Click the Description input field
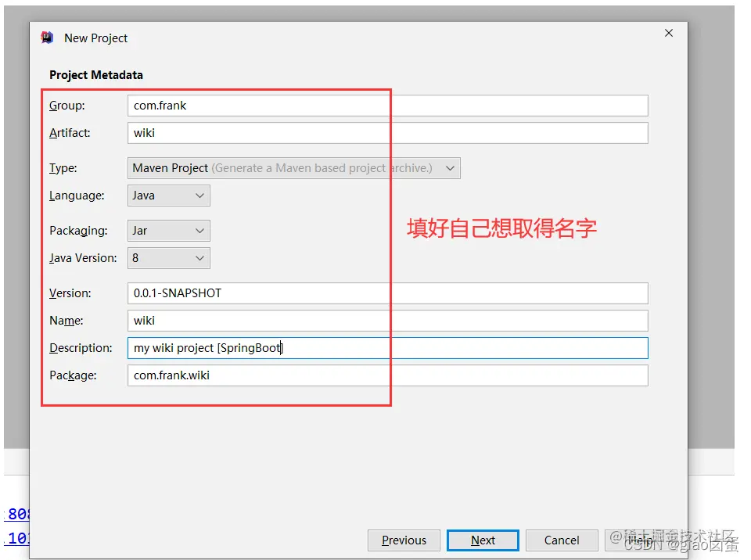This screenshot has width=751, height=560. pos(387,348)
